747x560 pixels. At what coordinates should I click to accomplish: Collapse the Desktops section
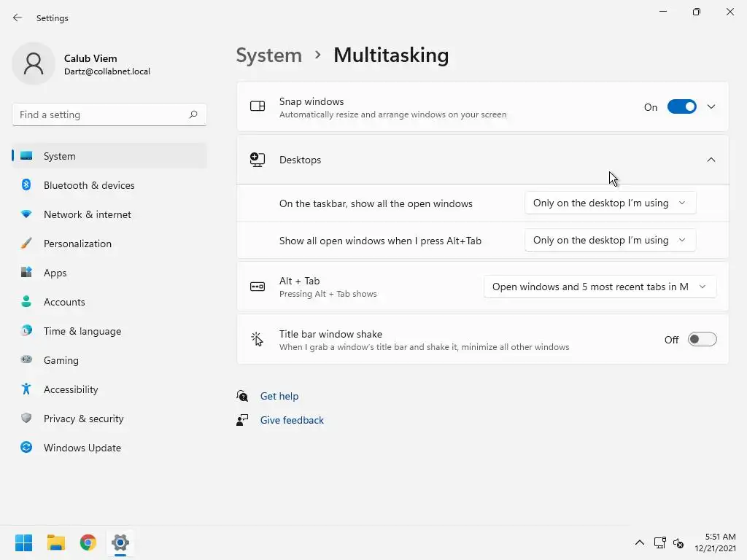pos(711,160)
